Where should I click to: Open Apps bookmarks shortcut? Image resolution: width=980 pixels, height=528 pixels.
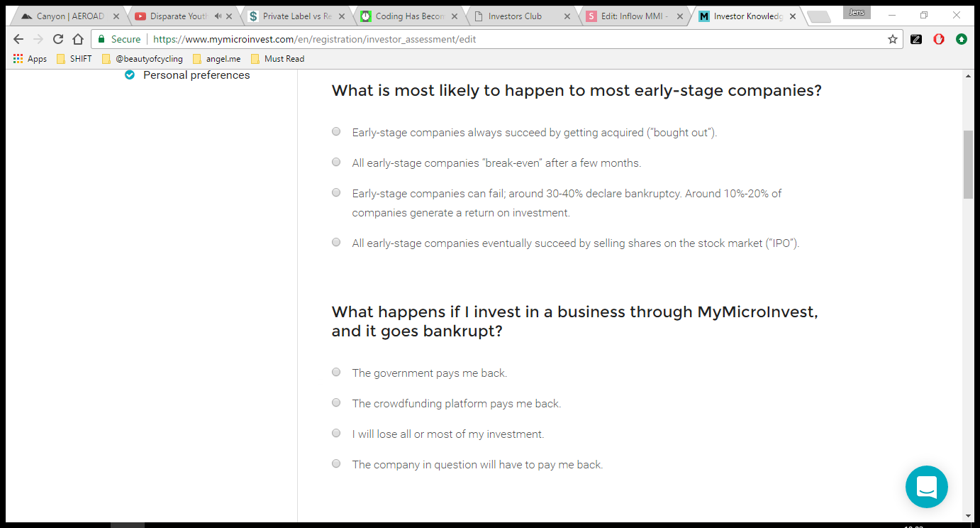click(30, 59)
